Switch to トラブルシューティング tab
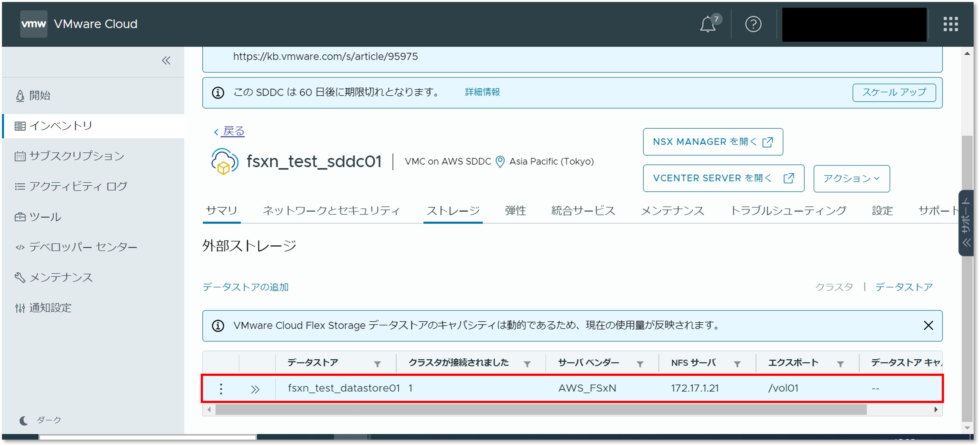980x446 pixels. 788,211
